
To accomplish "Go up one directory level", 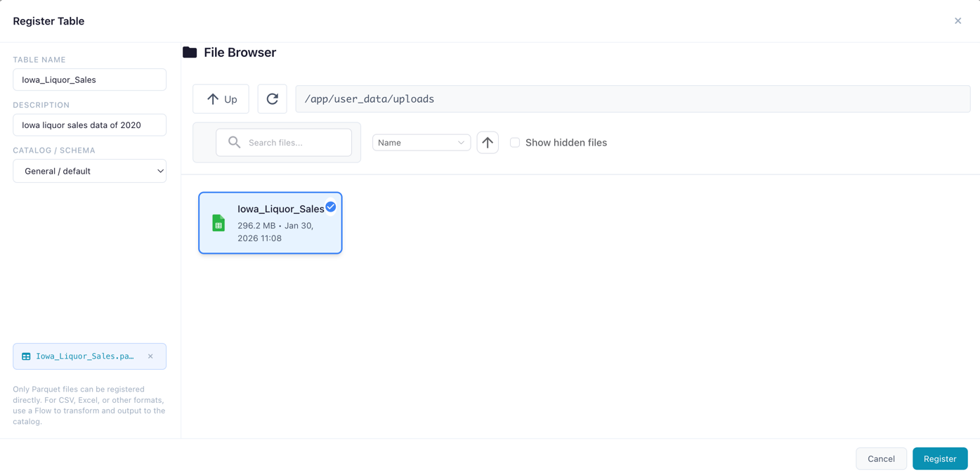I will click(221, 99).
